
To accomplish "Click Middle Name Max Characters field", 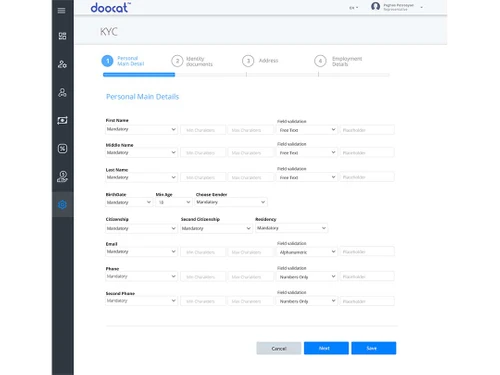I will (250, 153).
